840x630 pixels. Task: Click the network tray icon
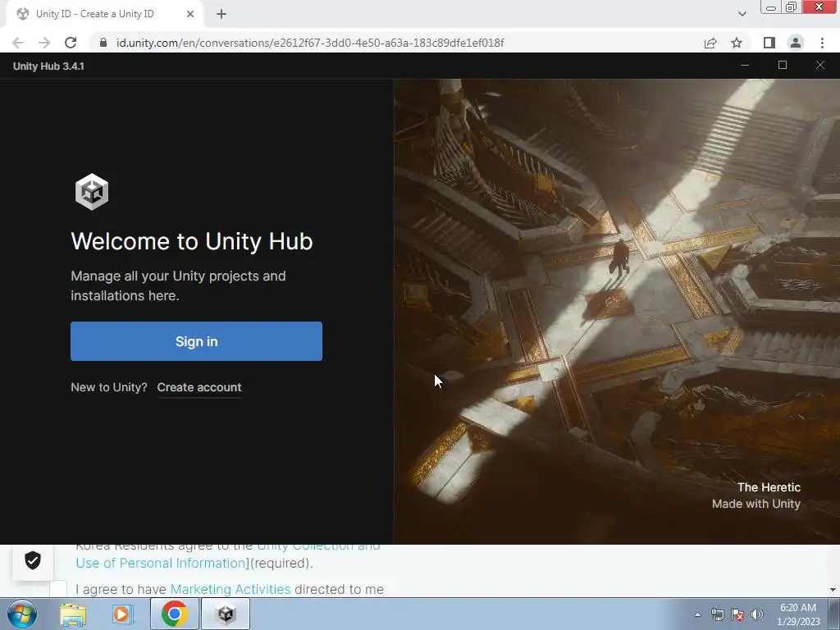coord(717,614)
